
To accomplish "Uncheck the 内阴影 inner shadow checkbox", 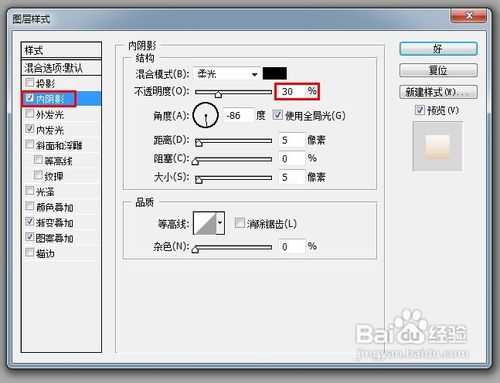I will click(x=30, y=98).
